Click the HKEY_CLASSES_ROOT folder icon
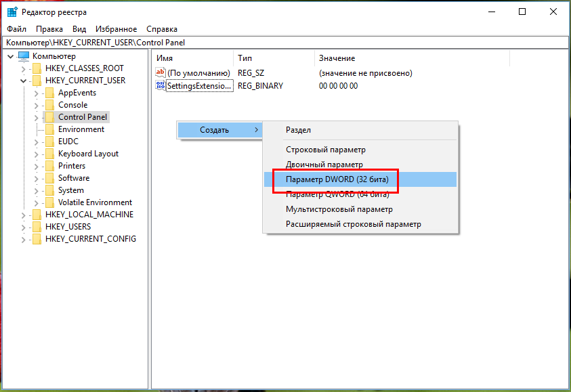The width and height of the screenshot is (571, 392). 37,68
